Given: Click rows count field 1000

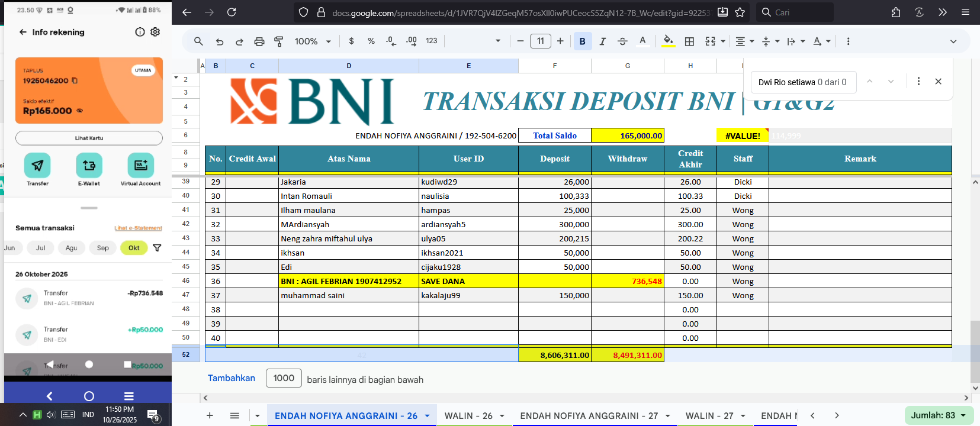Looking at the screenshot, I should click(x=284, y=378).
